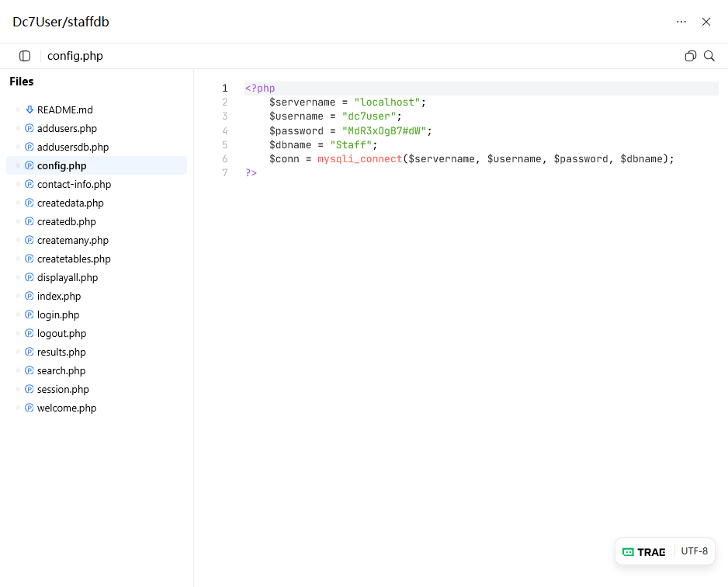Image resolution: width=728 pixels, height=587 pixels.
Task: Open the search icon in header
Action: point(709,56)
